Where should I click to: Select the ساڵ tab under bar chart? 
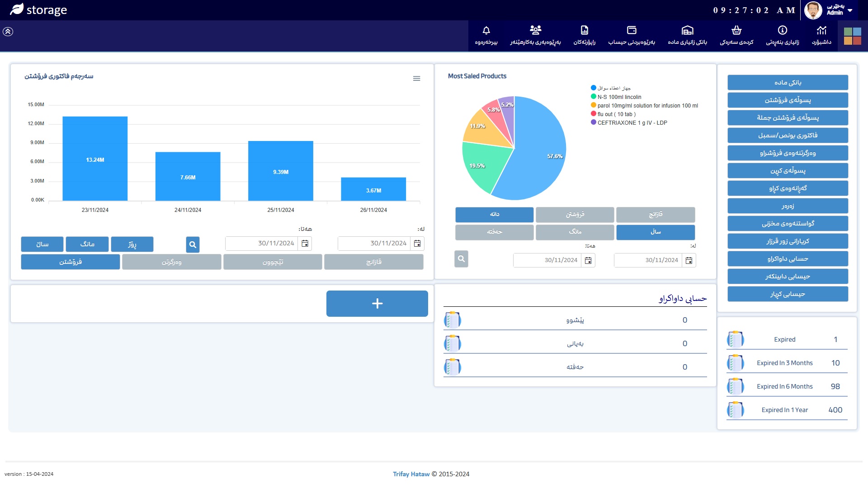point(42,244)
